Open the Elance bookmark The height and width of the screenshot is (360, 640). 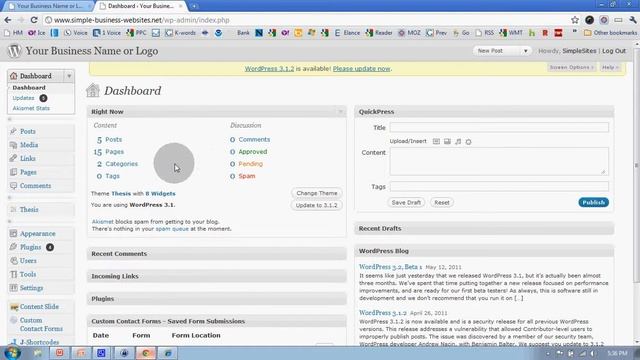pyautogui.click(x=347, y=33)
